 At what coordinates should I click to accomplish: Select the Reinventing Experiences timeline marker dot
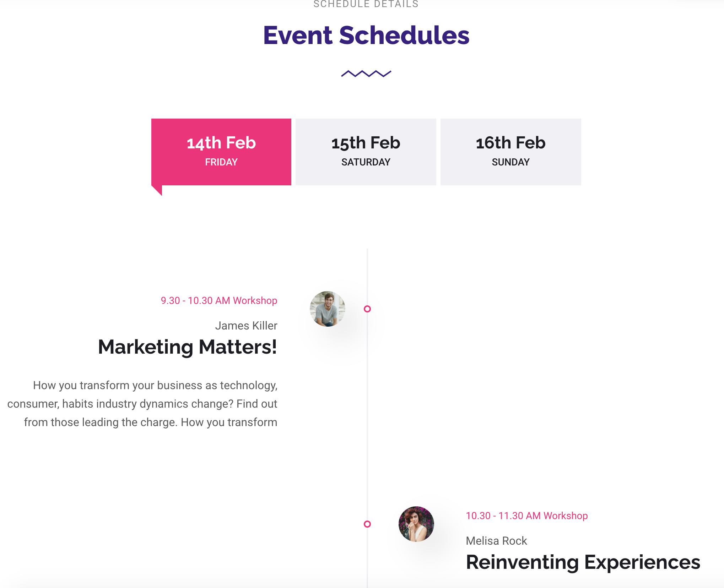click(x=367, y=524)
